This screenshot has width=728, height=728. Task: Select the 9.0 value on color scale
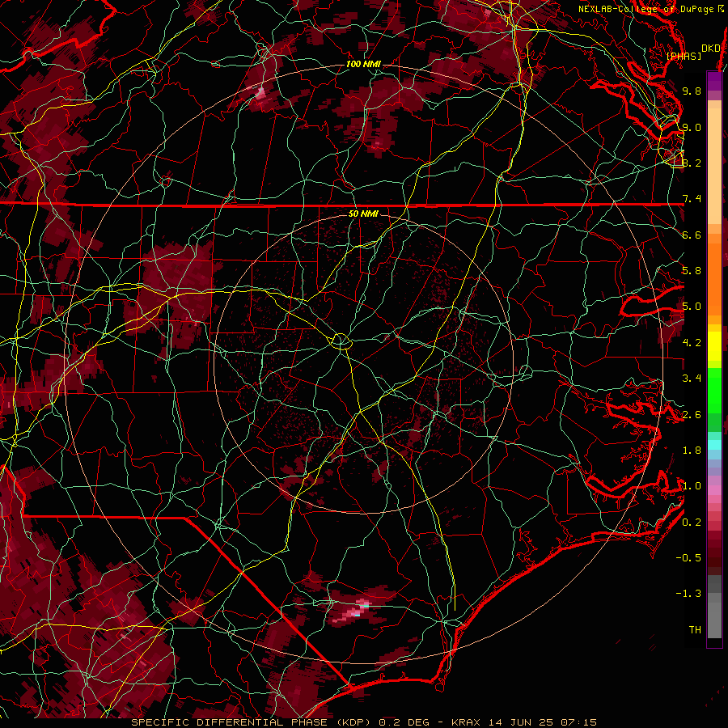(692, 127)
